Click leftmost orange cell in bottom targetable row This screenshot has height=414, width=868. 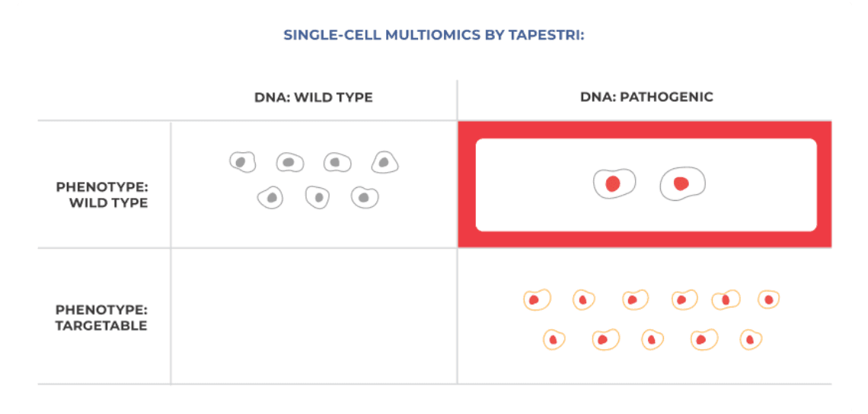click(554, 339)
